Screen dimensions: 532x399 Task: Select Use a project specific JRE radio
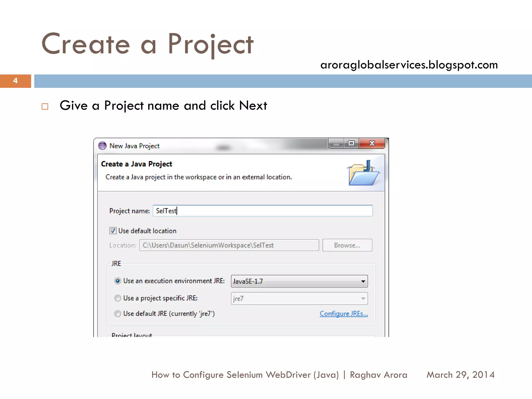(x=118, y=298)
